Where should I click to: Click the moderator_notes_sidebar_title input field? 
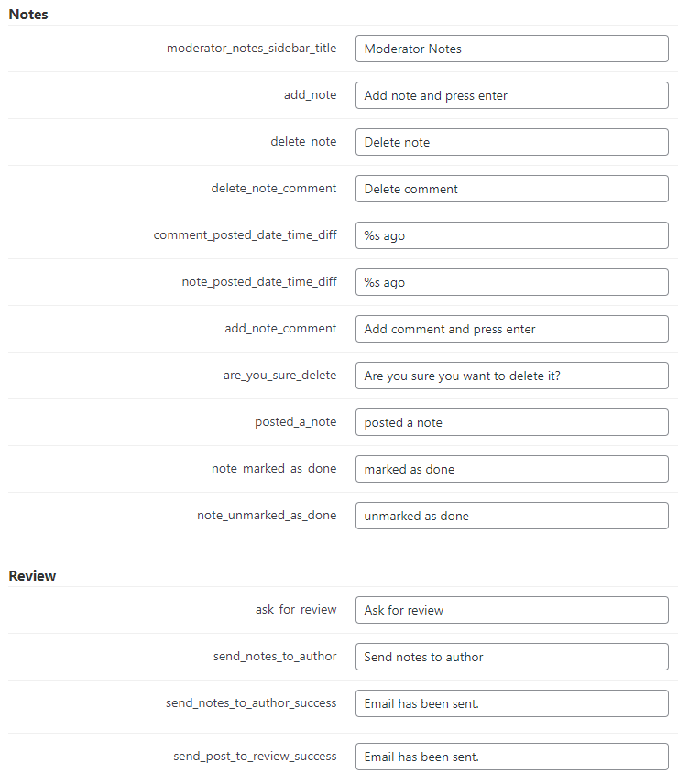tap(512, 49)
